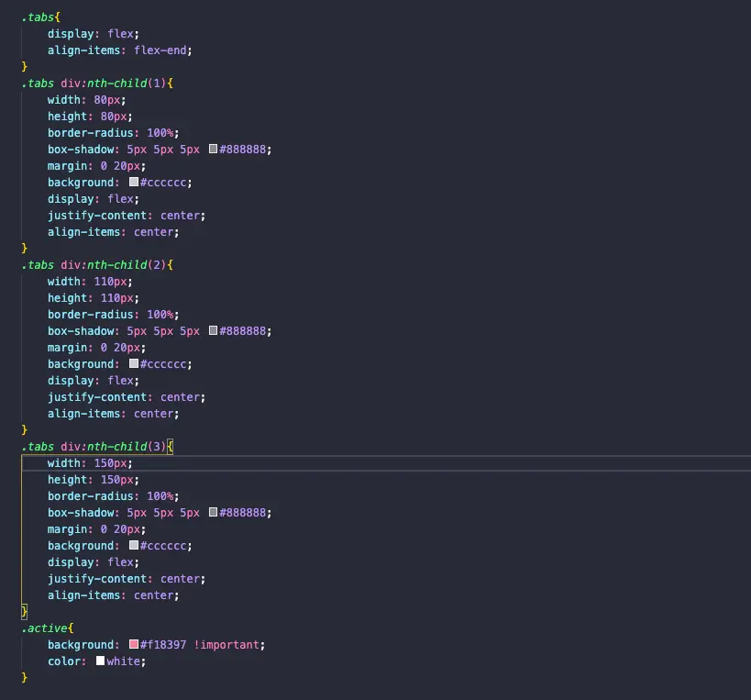Click 'align-items: flex-end;' in the .tabs rule
Viewport: 751px width, 700px height.
120,50
